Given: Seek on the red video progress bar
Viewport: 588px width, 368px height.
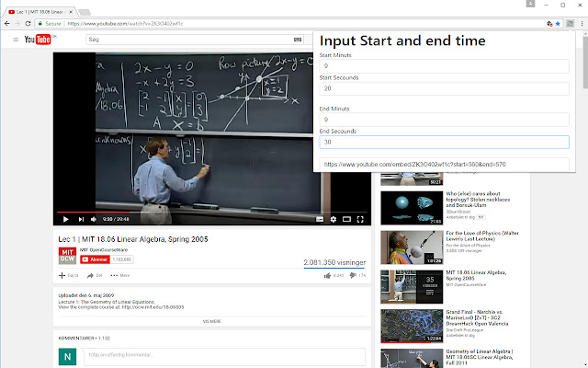Looking at the screenshot, I should (x=212, y=213).
